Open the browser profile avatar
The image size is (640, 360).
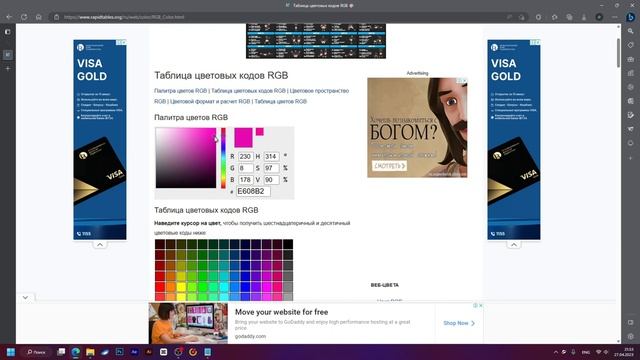click(x=599, y=17)
